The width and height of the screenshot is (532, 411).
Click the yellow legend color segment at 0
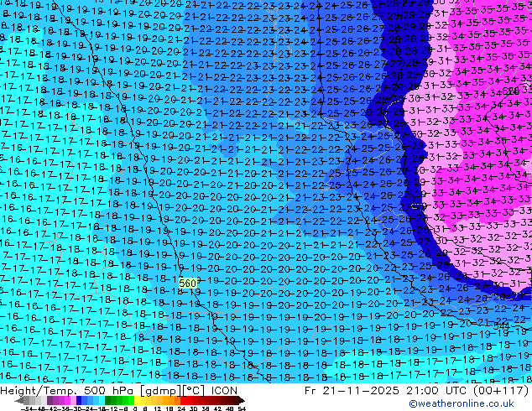pos(137,400)
